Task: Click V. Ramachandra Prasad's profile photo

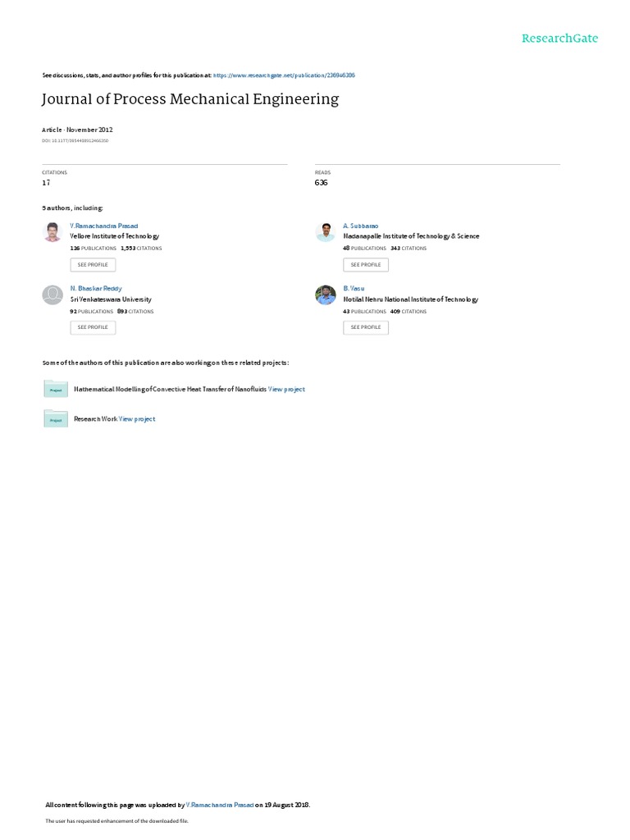Action: coord(52,232)
